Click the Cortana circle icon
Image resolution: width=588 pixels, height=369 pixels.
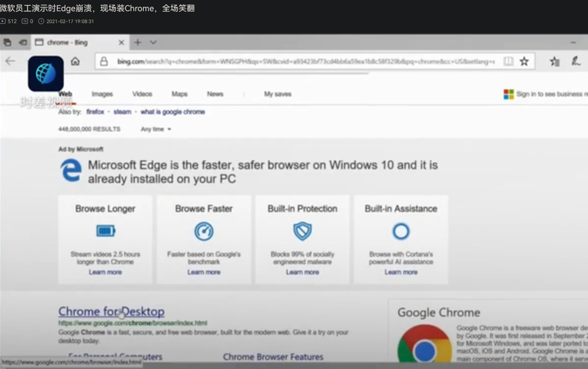click(401, 231)
